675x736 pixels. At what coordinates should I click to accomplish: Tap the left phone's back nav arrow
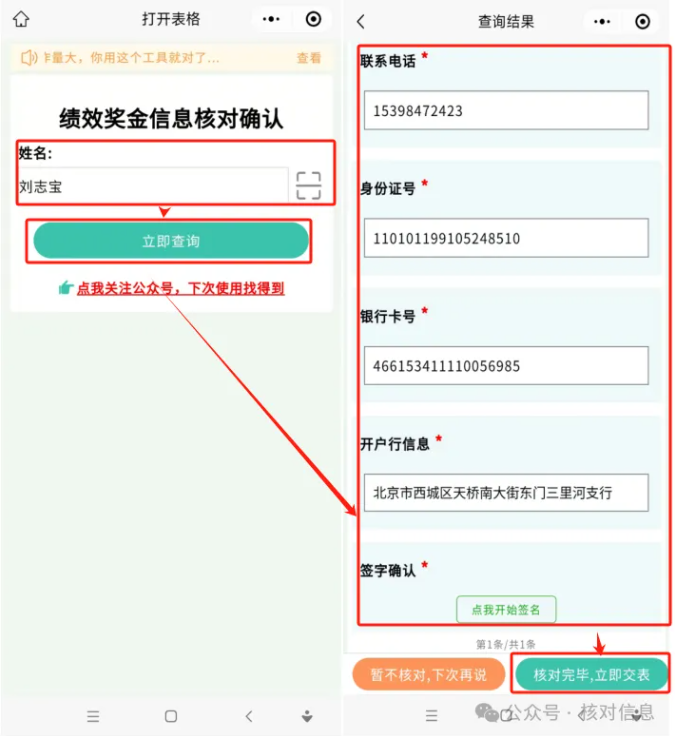click(x=249, y=716)
